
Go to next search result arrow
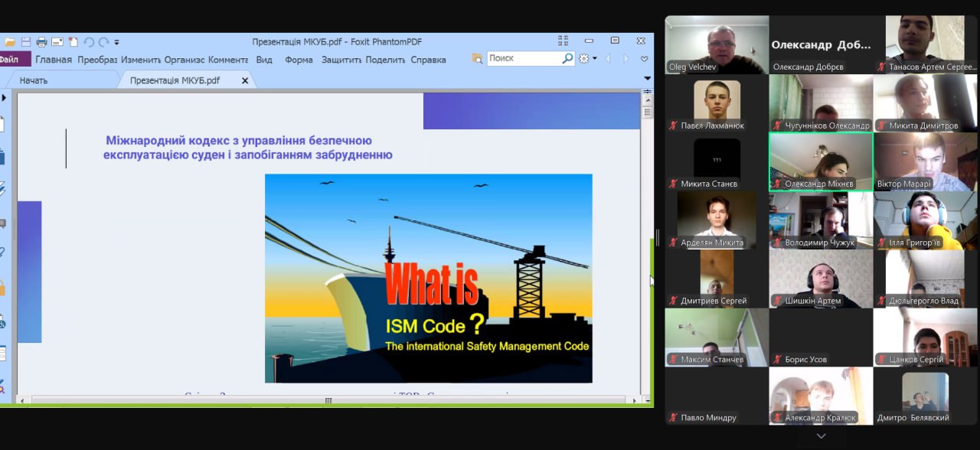click(x=626, y=59)
